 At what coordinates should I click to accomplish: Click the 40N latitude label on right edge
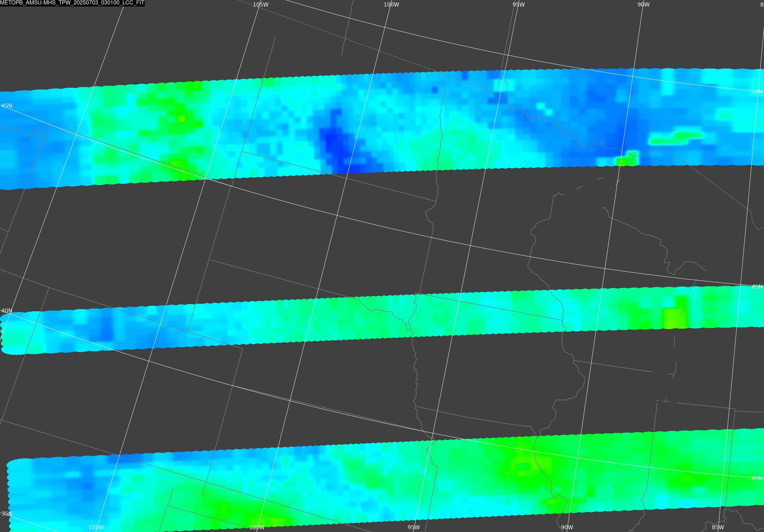[x=757, y=478]
